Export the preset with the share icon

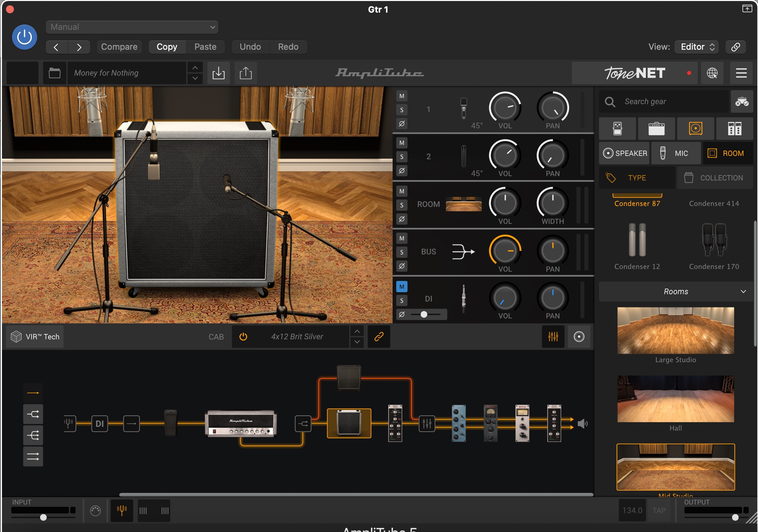(x=246, y=73)
